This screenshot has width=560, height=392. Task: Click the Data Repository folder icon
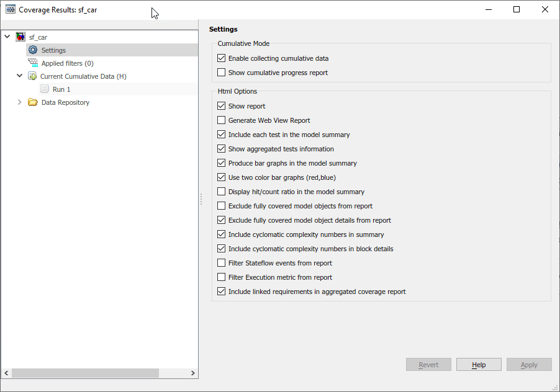(x=33, y=102)
